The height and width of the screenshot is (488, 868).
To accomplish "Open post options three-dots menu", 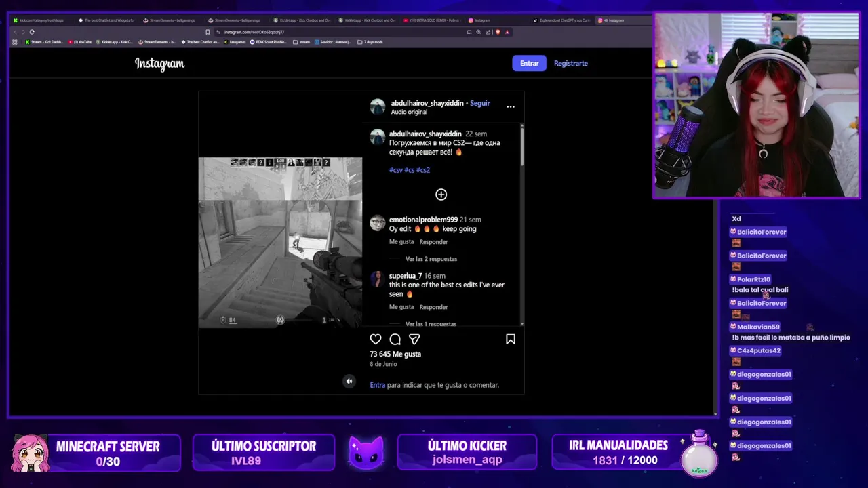I will pyautogui.click(x=511, y=106).
